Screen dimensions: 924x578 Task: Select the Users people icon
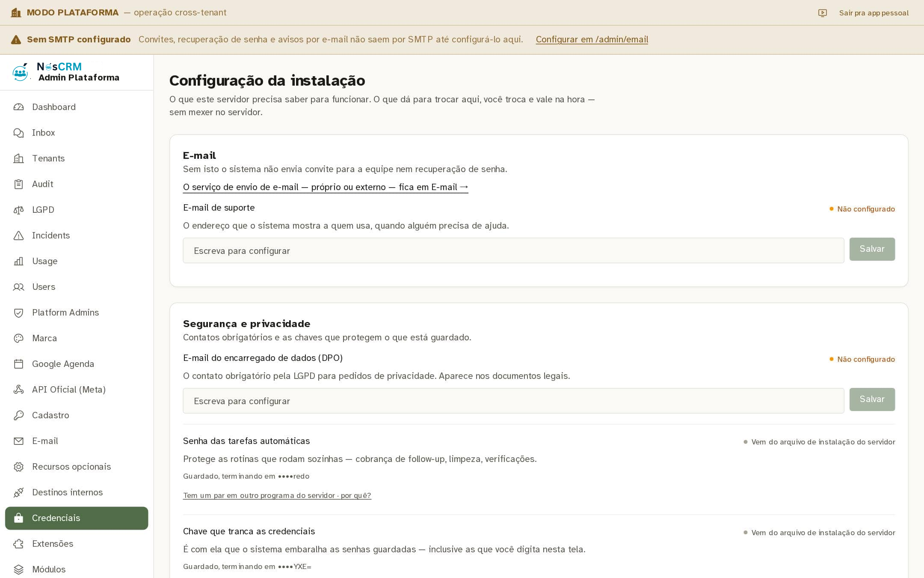[x=18, y=287]
